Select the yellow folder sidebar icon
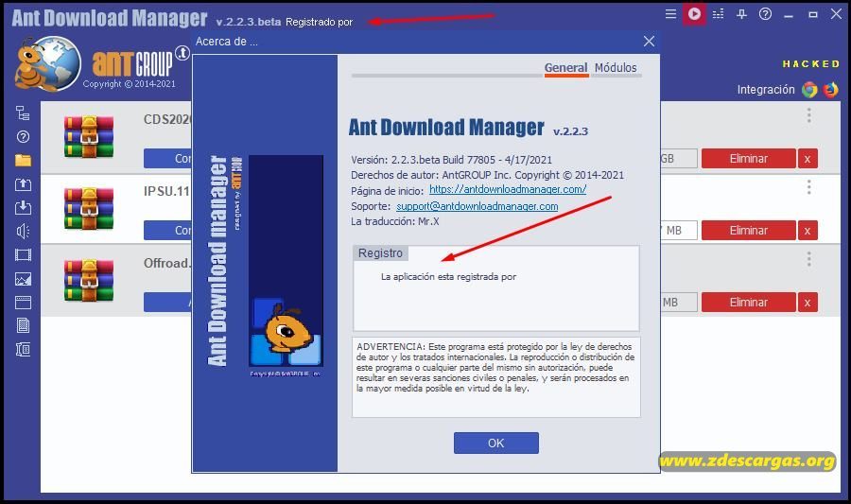Viewport: 851px width, 504px height. click(23, 160)
